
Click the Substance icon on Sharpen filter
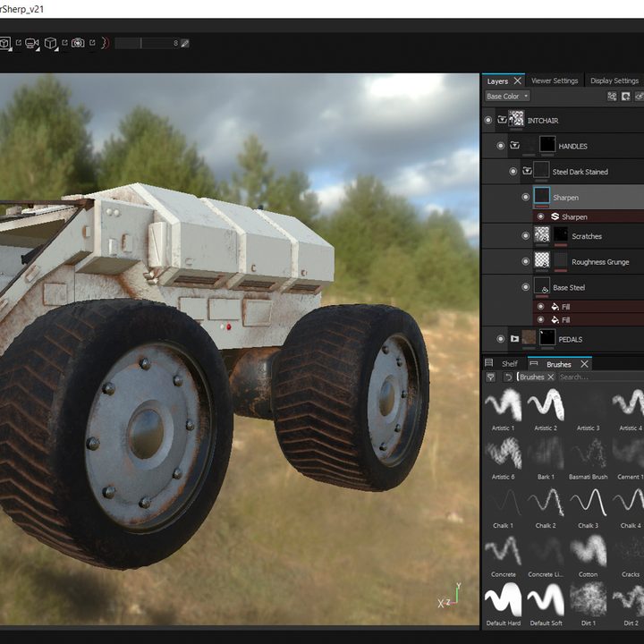555,216
